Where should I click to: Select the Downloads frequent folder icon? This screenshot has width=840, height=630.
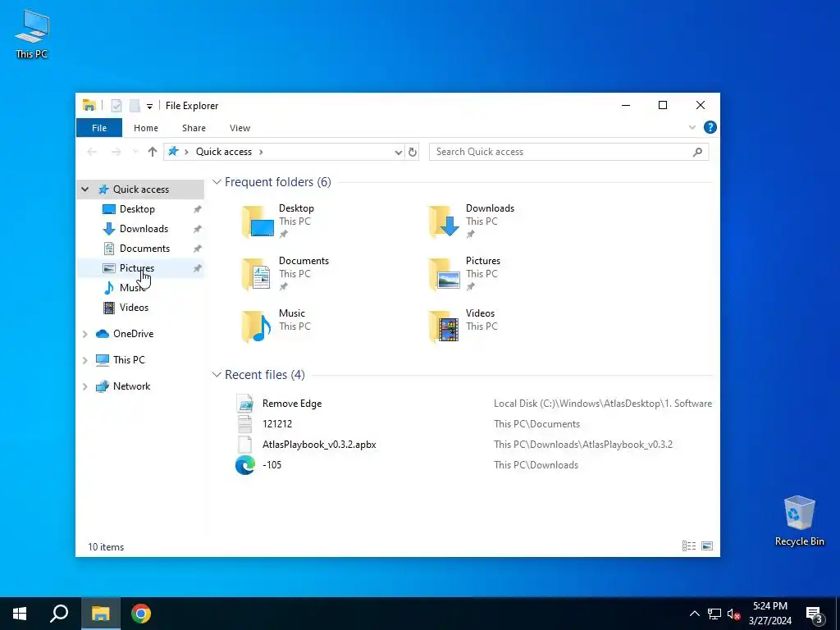coord(445,221)
